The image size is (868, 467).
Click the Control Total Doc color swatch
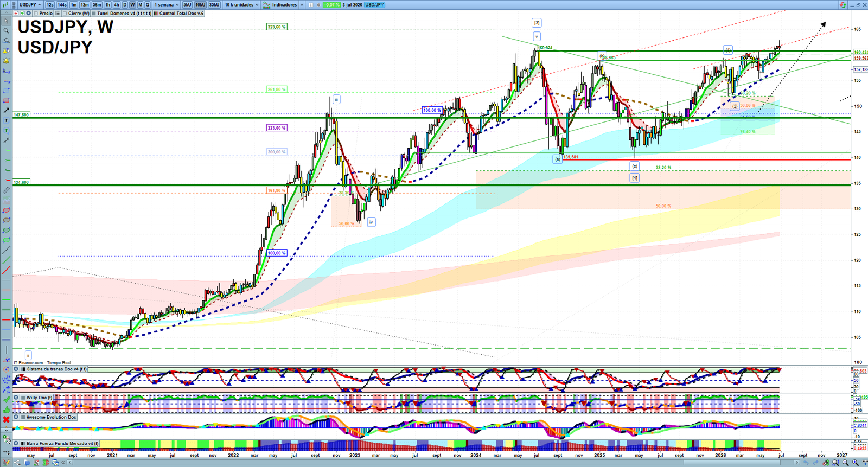[x=156, y=13]
